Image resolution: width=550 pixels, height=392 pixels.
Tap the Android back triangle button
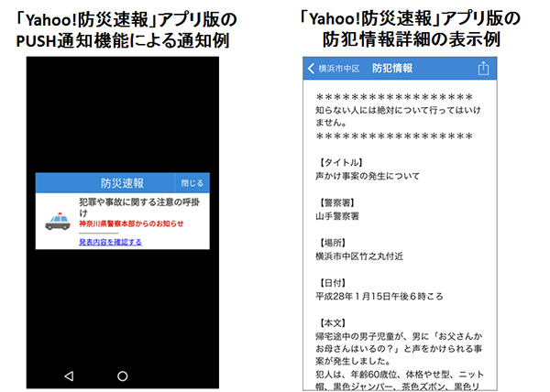pos(68,376)
